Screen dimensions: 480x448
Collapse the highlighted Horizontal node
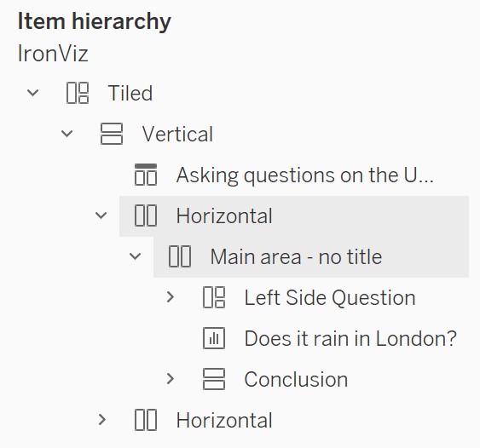click(x=101, y=215)
